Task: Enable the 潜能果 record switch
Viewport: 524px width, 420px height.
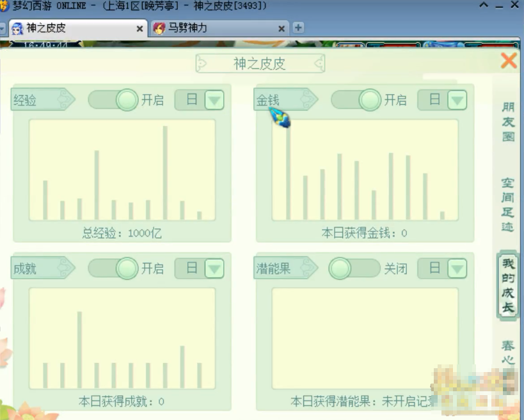Action: coord(354,268)
